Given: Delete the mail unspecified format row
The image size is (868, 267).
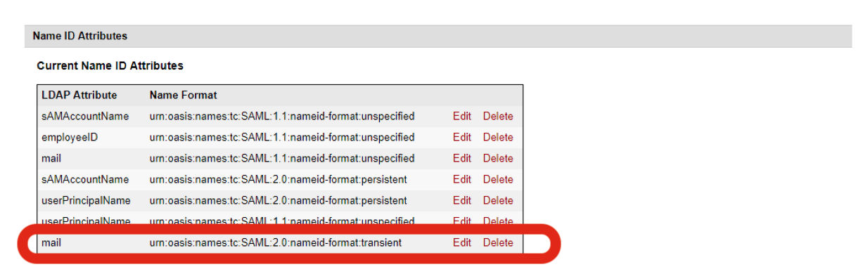Looking at the screenshot, I should [498, 158].
